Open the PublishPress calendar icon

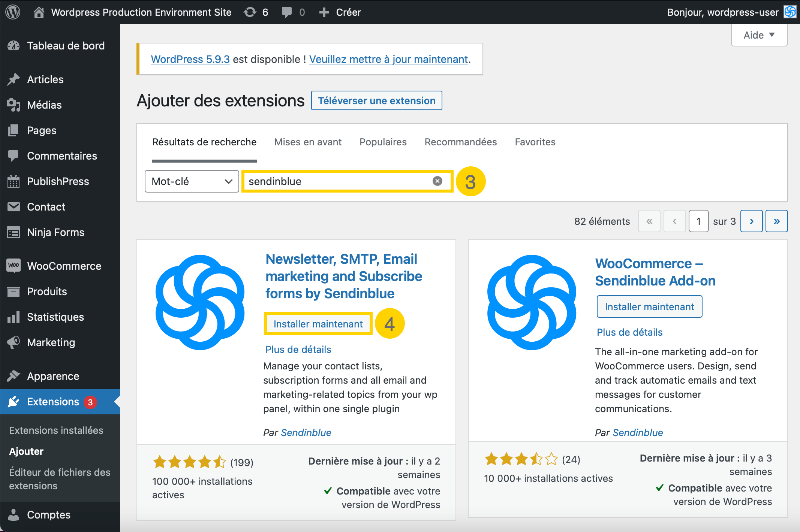point(14,181)
